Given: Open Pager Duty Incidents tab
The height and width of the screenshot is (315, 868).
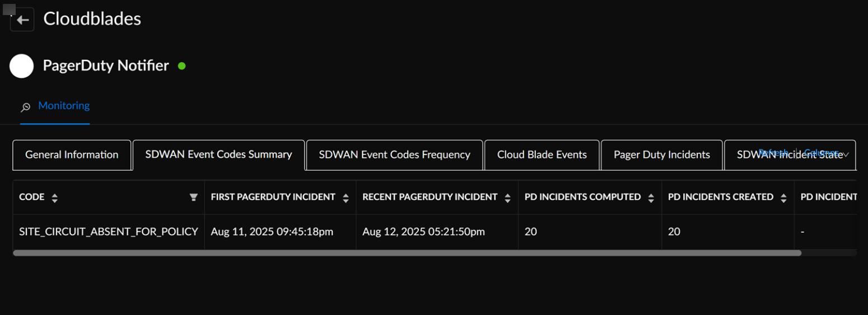Looking at the screenshot, I should point(661,155).
